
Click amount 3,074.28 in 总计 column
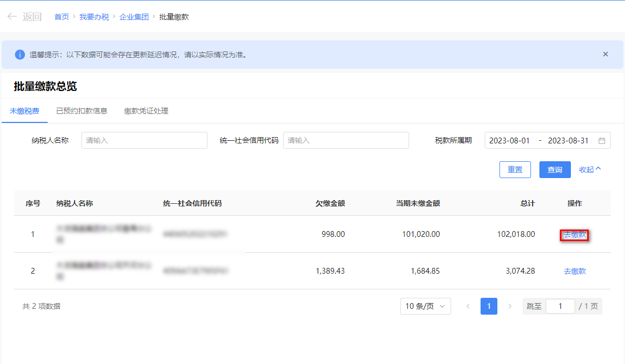(520, 271)
